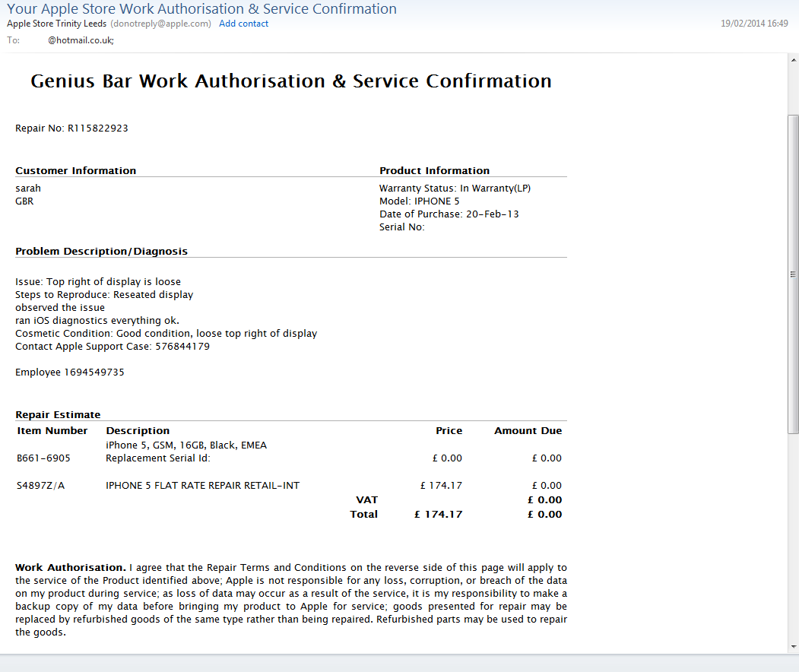
Task: Click the Total amount due £ 0.00
Action: pos(545,514)
